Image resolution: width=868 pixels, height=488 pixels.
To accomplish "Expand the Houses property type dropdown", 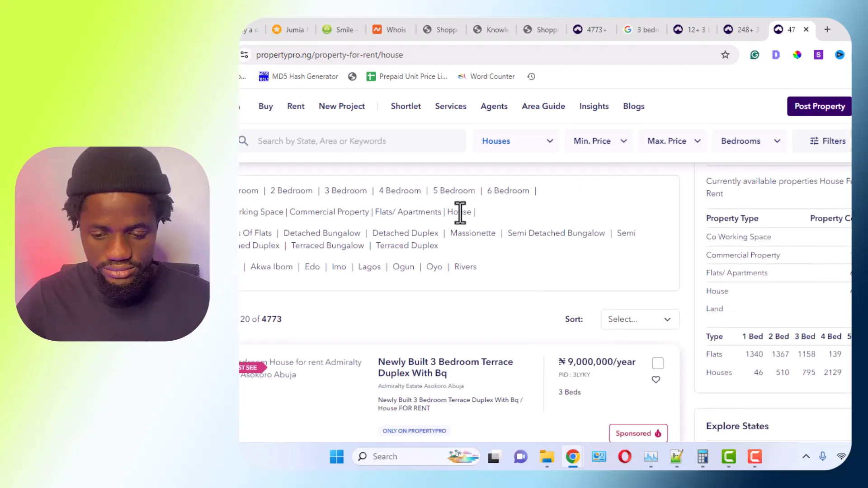I will (x=516, y=141).
